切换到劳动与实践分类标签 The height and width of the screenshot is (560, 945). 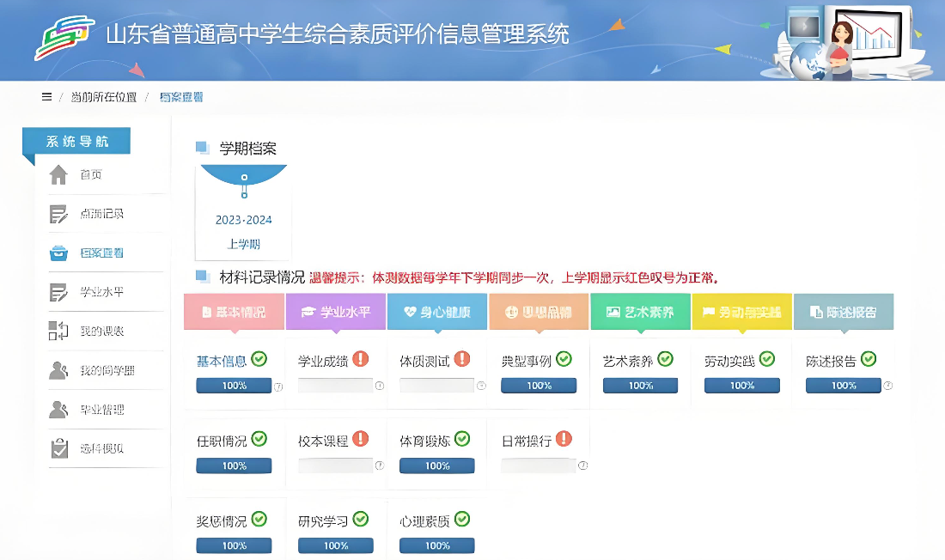741,312
